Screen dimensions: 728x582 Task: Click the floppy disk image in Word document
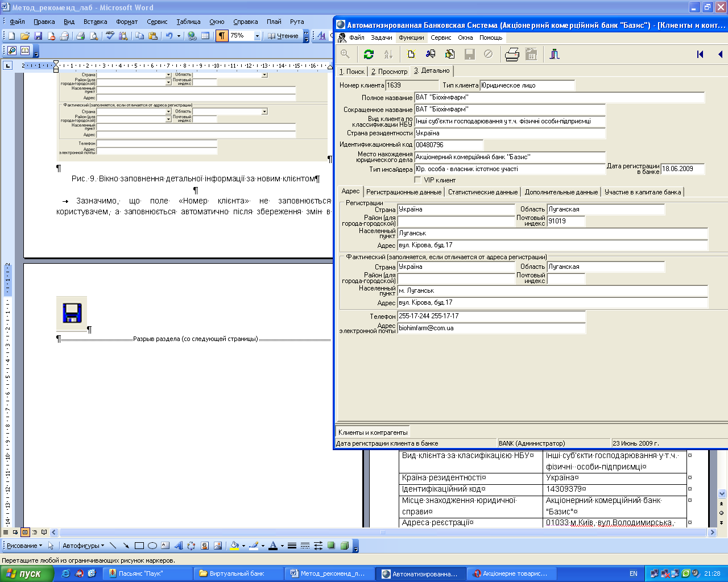(72, 313)
